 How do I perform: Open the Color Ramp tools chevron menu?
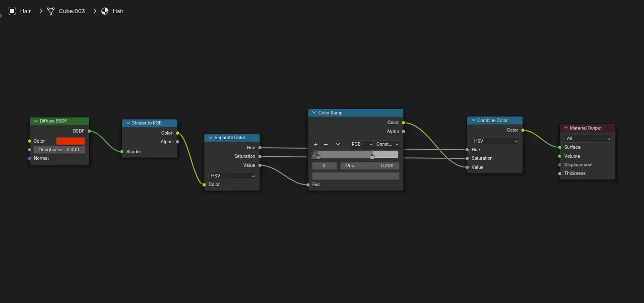tap(338, 144)
